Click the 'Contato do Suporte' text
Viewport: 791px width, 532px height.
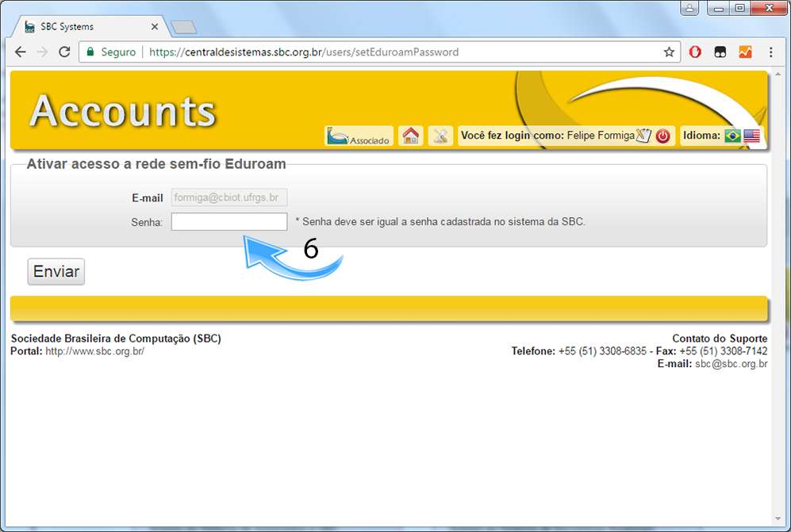(720, 339)
